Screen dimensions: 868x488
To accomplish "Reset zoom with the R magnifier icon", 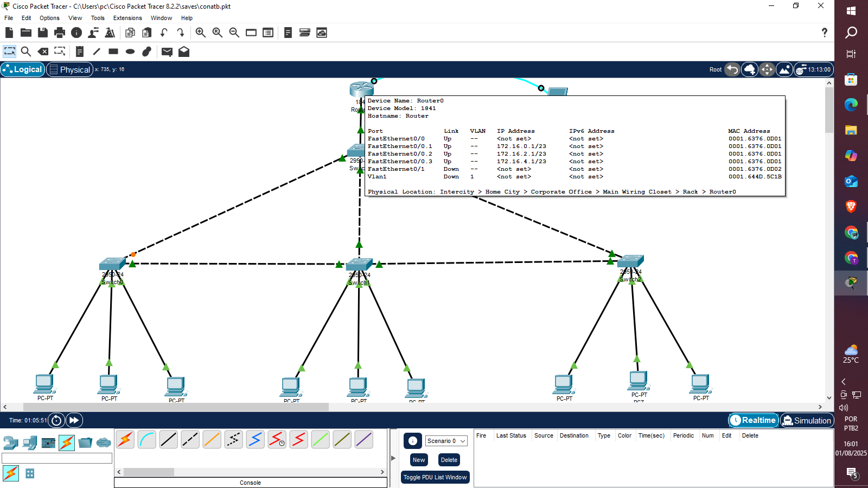I will coord(218,33).
